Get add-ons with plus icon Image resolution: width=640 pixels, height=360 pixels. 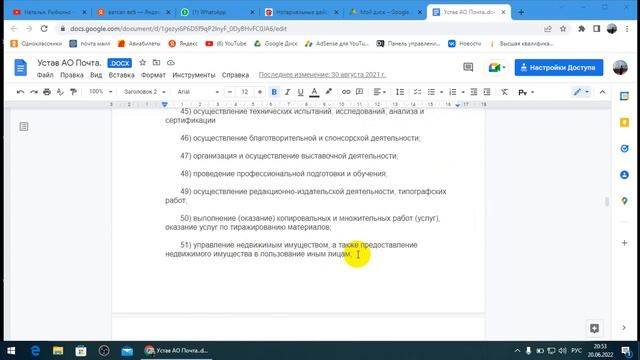[624, 243]
